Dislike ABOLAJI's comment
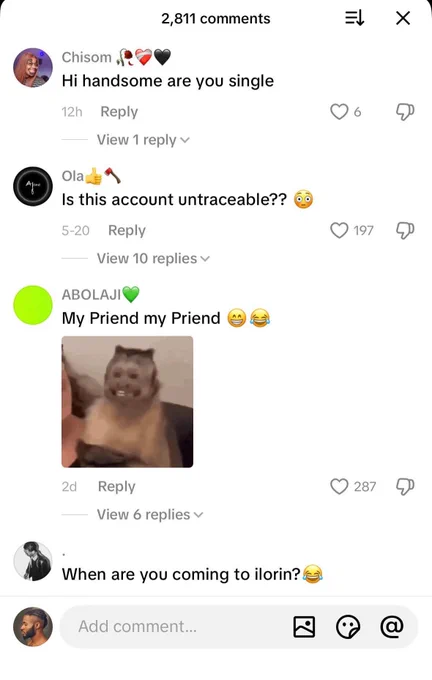The height and width of the screenshot is (680, 432). coord(405,487)
